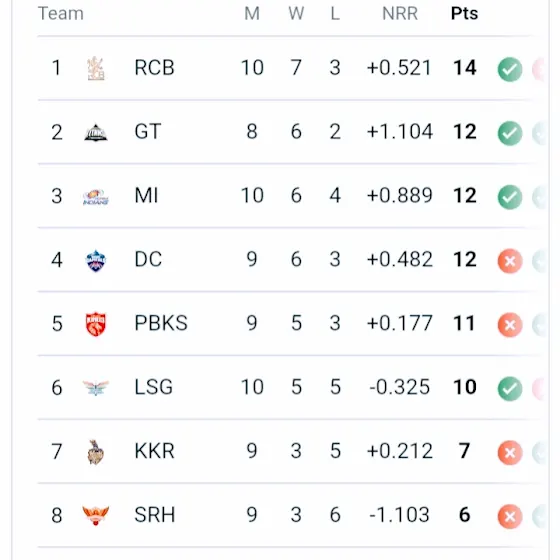Click the LSG team logo
This screenshot has height=560, width=560.
click(x=96, y=388)
